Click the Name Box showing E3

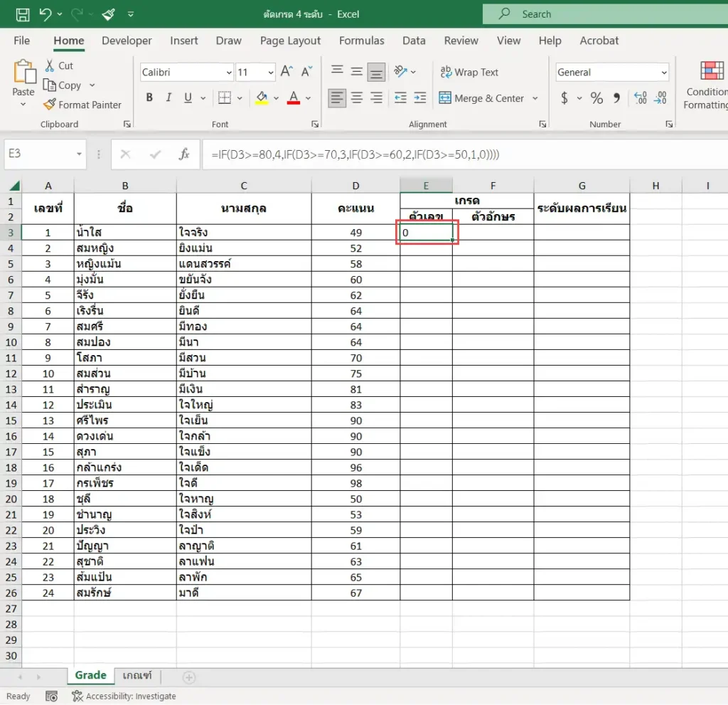tap(45, 154)
